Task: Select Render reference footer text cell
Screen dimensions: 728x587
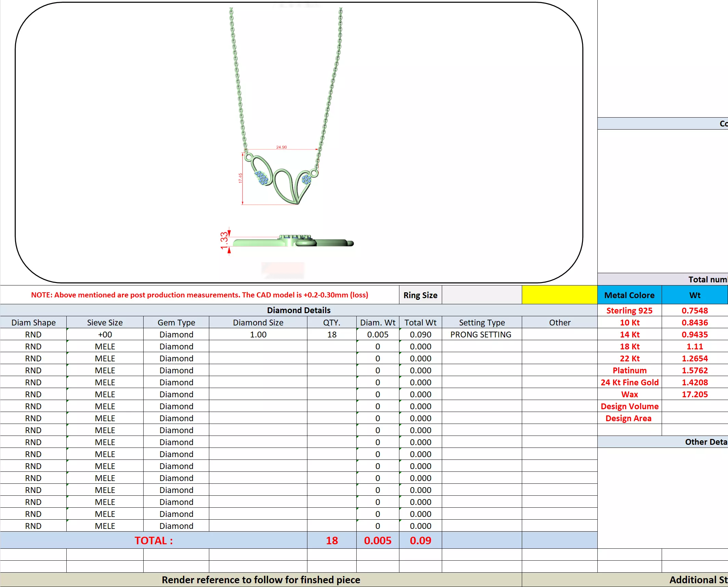Action: pos(261,579)
